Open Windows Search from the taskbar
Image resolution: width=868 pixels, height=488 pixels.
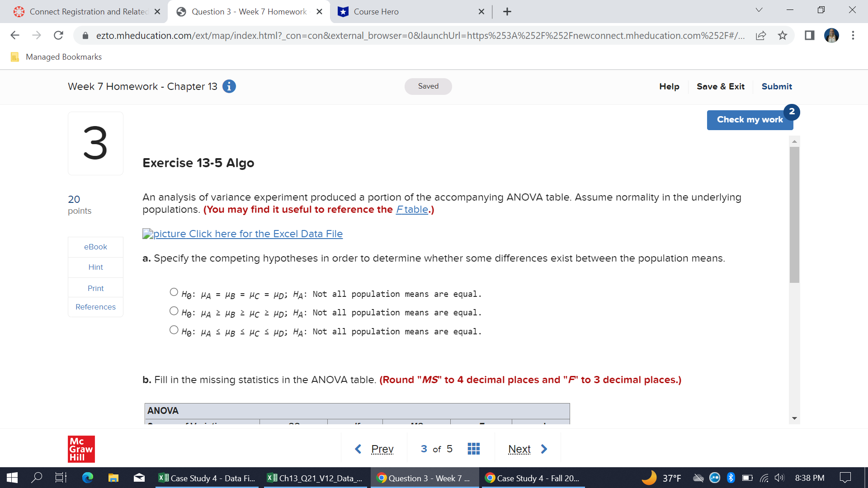tap(37, 478)
